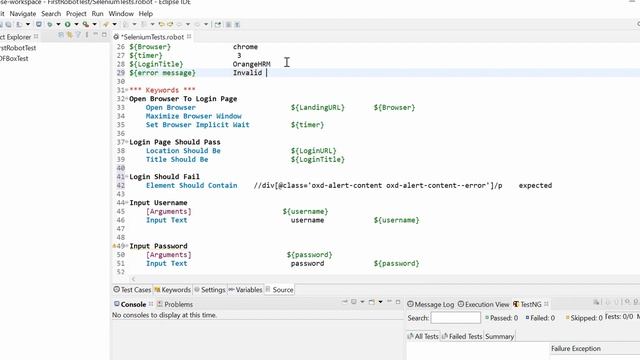Switch to the TestNG Summary tab
Image resolution: width=640 pixels, height=360 pixels.
click(499, 336)
